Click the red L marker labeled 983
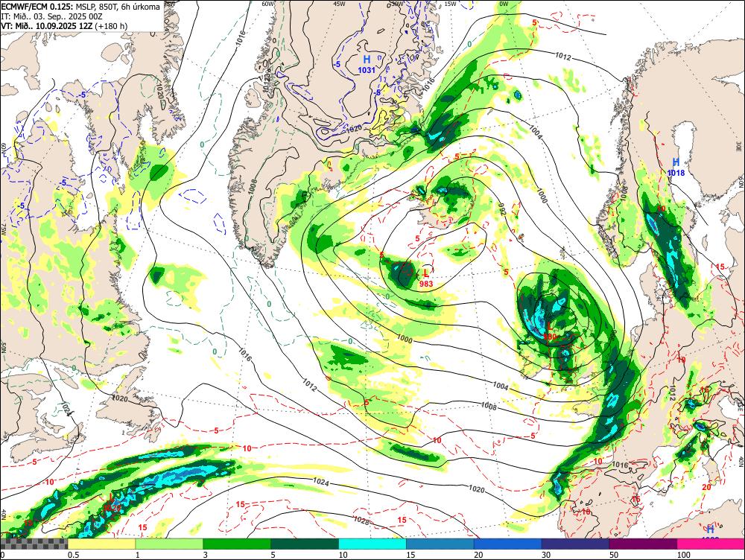 [x=426, y=273]
